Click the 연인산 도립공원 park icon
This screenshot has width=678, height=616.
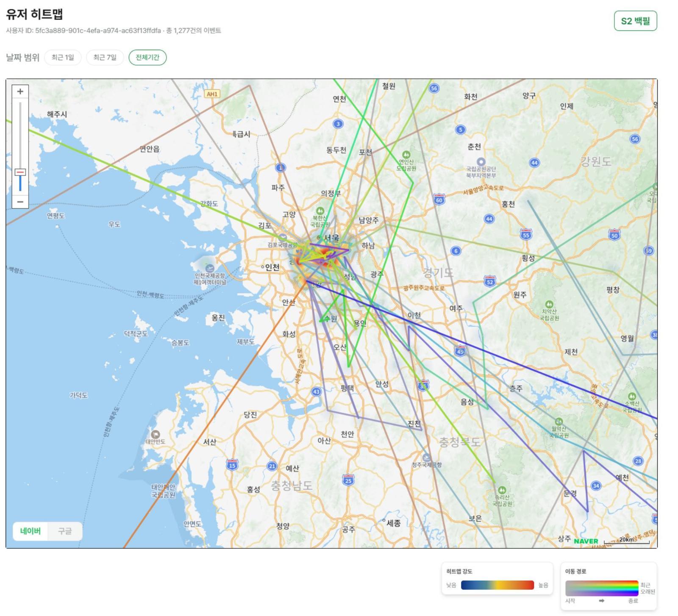406,155
